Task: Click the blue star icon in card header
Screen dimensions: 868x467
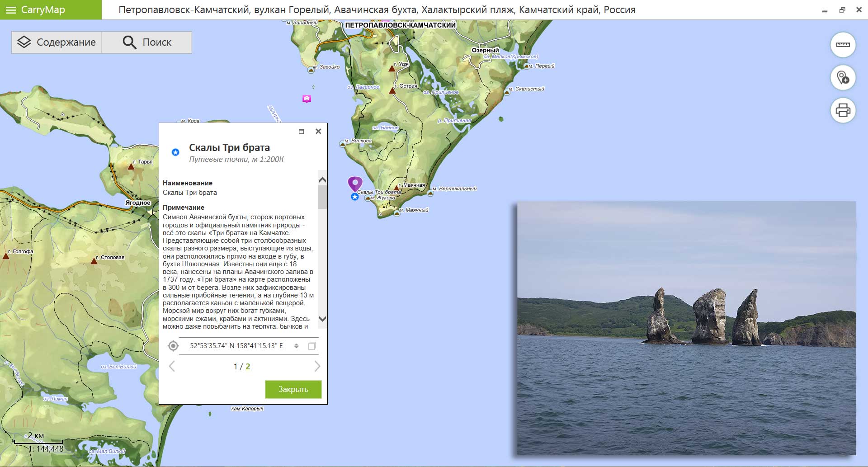Action: pyautogui.click(x=175, y=152)
